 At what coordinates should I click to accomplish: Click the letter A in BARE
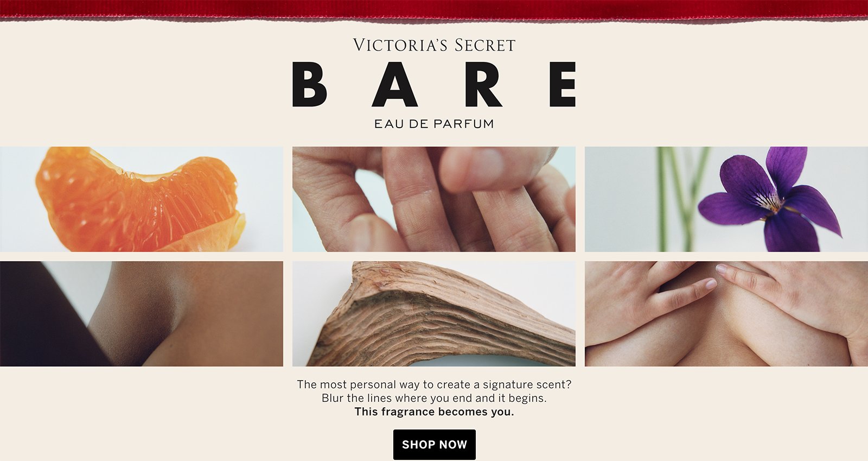[394, 84]
